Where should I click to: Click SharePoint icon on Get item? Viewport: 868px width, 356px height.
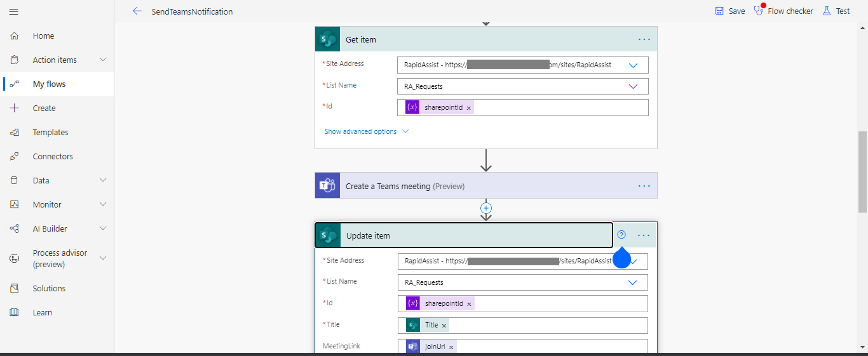(328, 39)
